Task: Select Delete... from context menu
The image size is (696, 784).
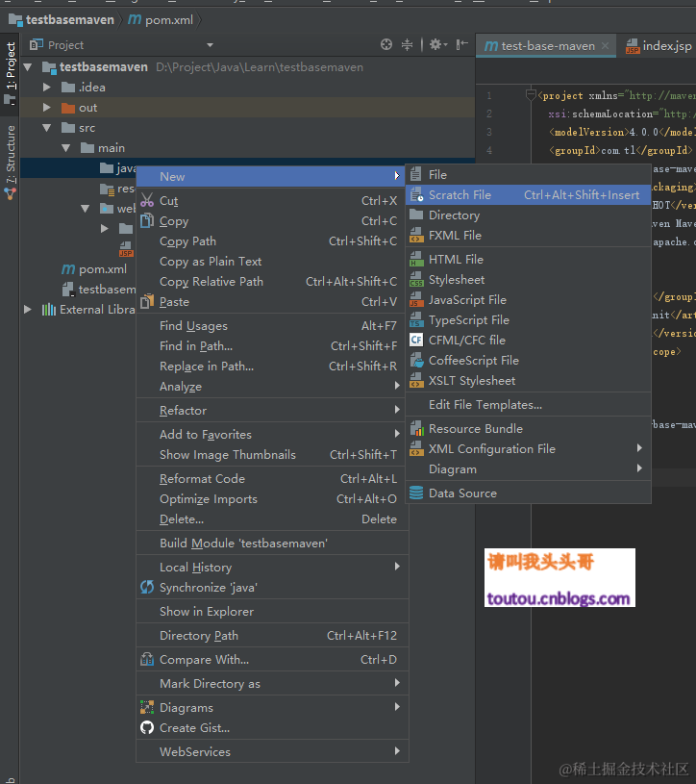Action: pos(272,519)
